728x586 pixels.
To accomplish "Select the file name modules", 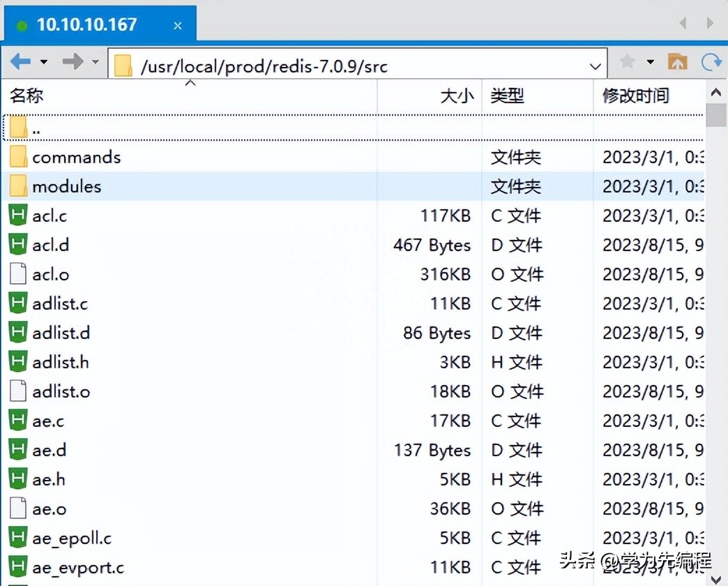I will point(67,187).
